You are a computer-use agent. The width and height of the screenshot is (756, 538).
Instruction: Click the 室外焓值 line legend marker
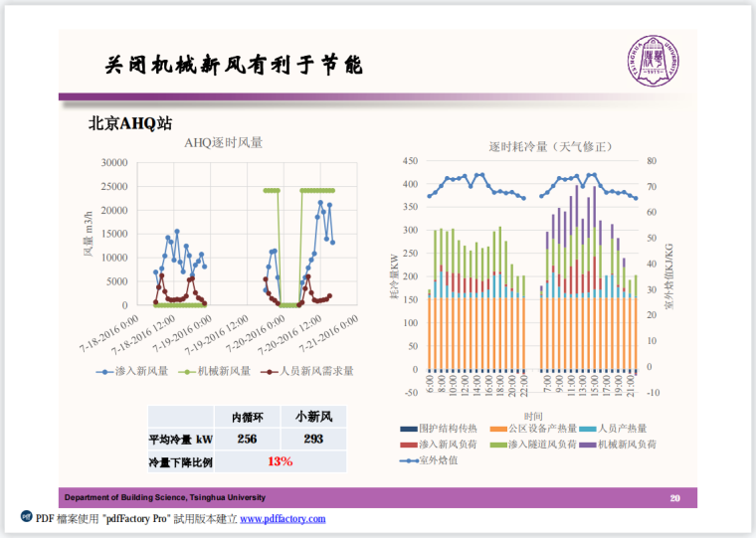[411, 460]
